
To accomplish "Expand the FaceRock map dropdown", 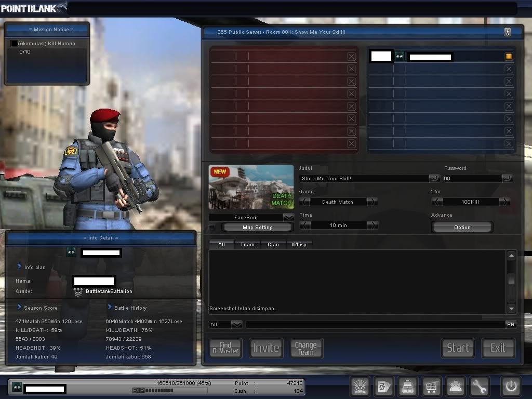I will [288, 217].
